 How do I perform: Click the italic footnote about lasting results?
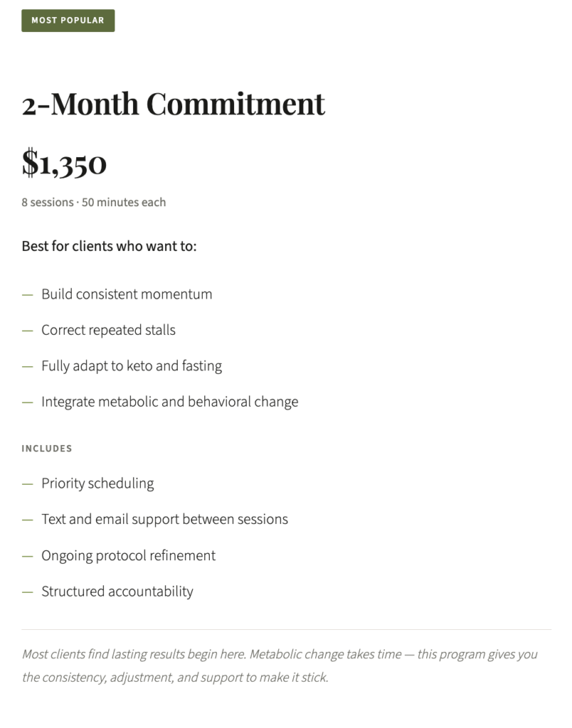279,665
